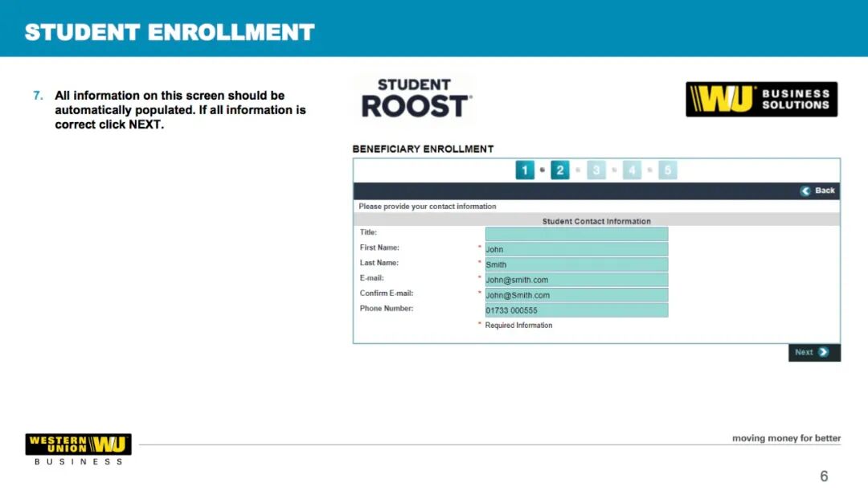The image size is (868, 488).
Task: Click the 'Last Name:' label
Action: tap(379, 263)
